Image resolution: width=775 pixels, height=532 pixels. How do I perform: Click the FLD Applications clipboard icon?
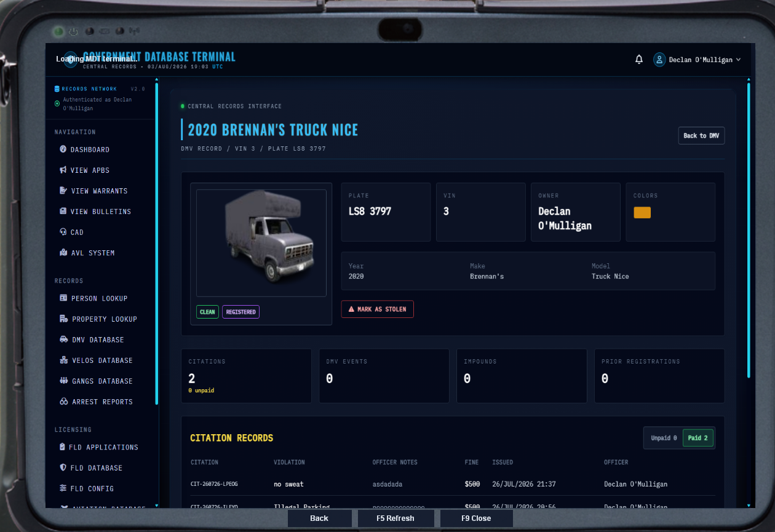coord(63,447)
